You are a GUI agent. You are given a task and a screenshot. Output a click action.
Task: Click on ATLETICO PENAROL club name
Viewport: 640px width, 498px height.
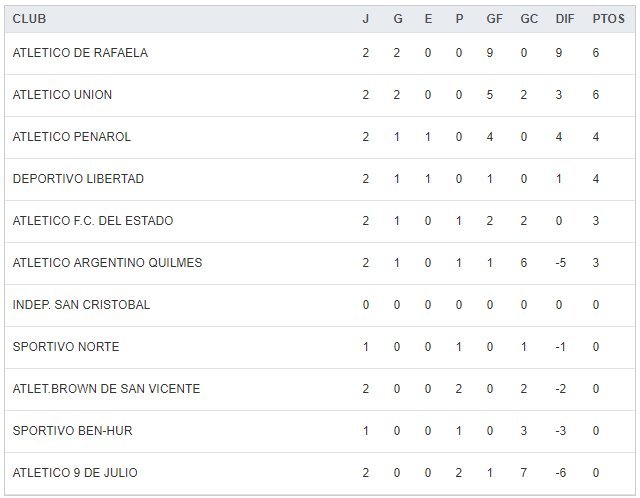(72, 137)
